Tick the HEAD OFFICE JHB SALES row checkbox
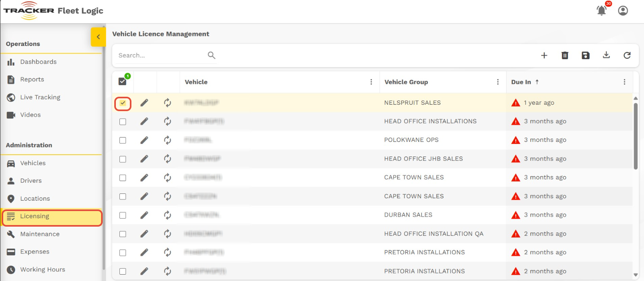The width and height of the screenshot is (644, 281). [x=123, y=159]
